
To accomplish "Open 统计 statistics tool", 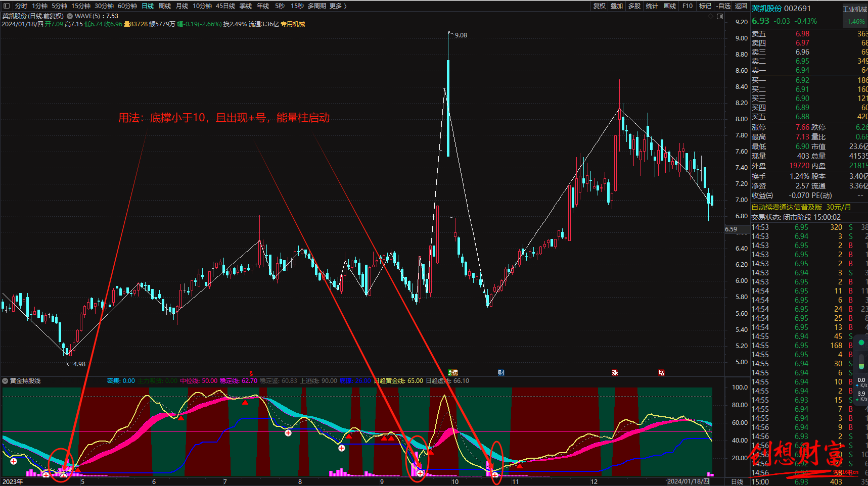I will click(652, 6).
